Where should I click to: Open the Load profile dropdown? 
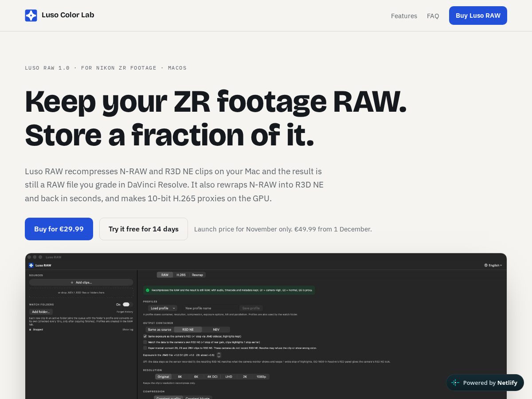pyautogui.click(x=163, y=308)
